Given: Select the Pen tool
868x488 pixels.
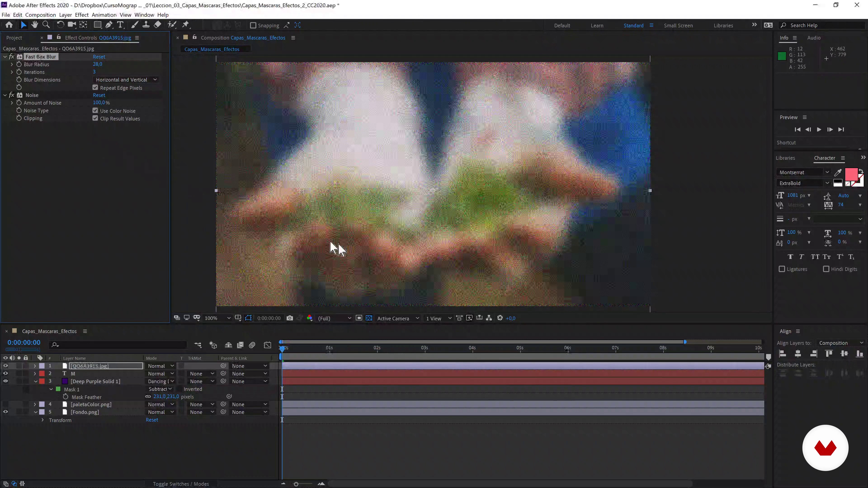Looking at the screenshot, I should coord(109,25).
